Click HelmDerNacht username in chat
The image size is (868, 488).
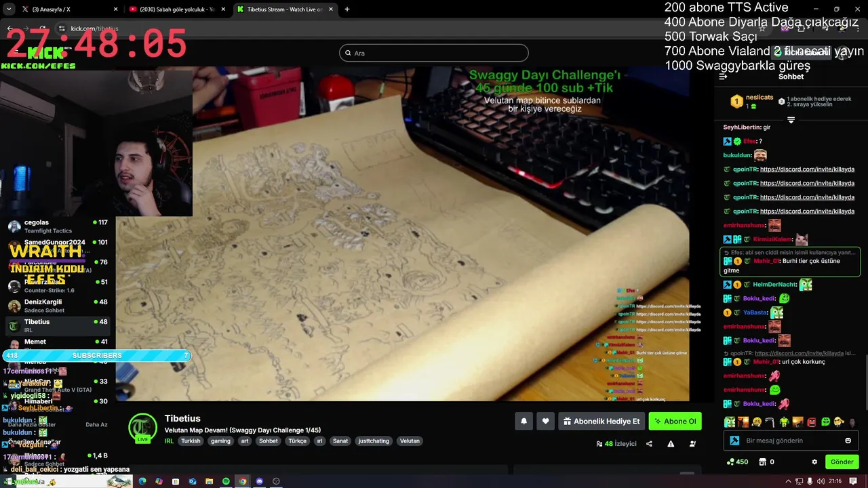click(774, 285)
